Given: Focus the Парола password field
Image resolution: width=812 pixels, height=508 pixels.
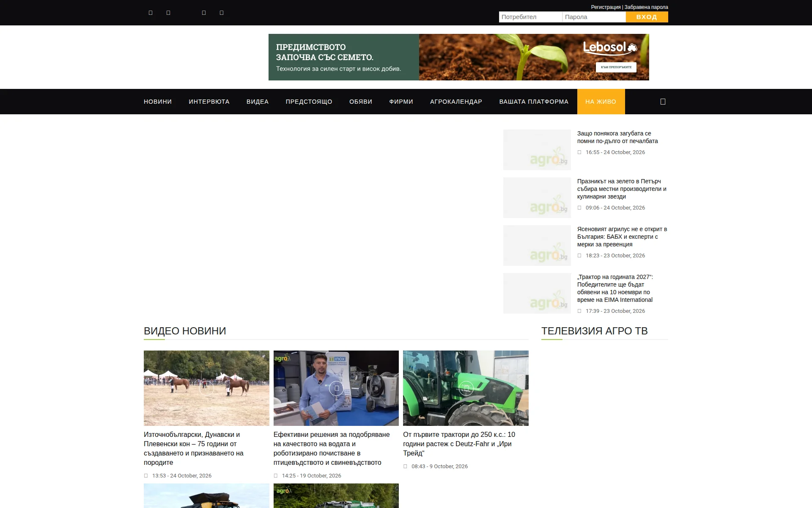Looking at the screenshot, I should click(x=594, y=17).
